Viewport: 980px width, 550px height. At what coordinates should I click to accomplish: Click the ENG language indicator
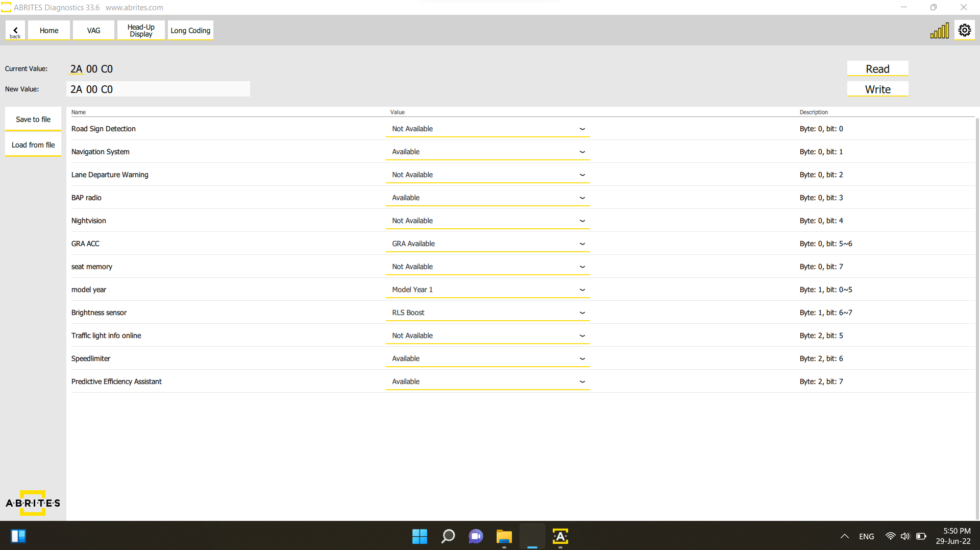tap(866, 536)
